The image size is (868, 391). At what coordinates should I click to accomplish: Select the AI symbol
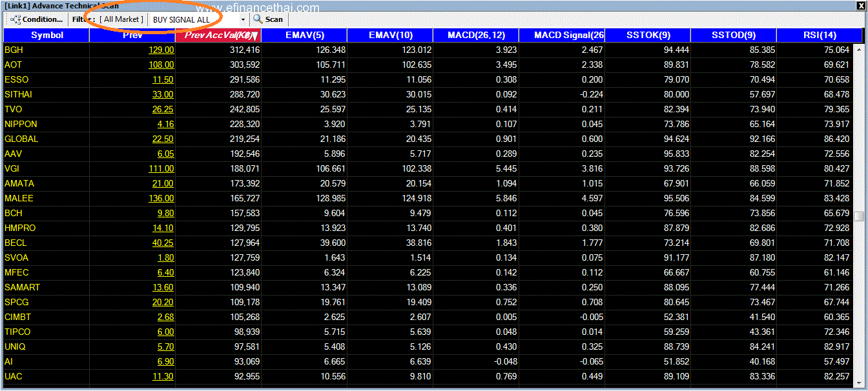click(x=8, y=361)
